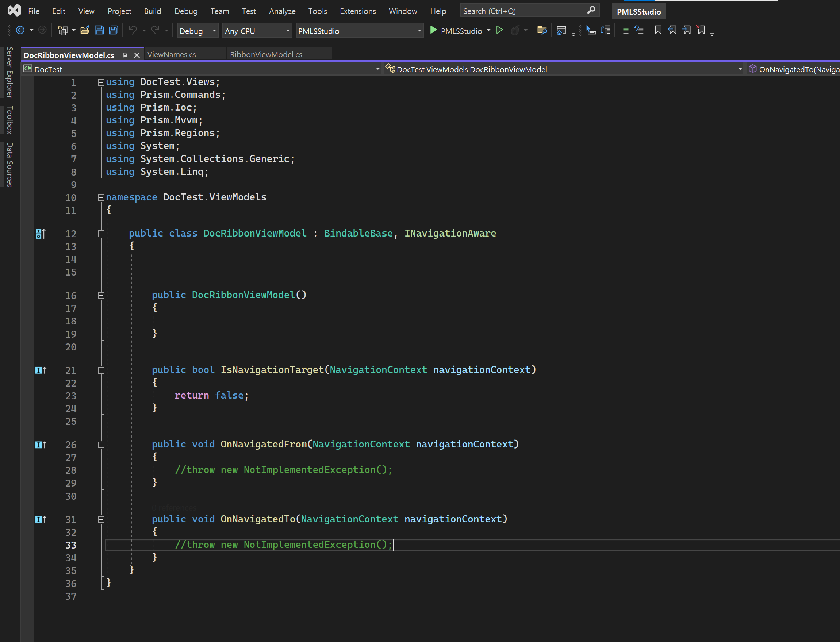Click the Search (Ctrl+Q) box
The image size is (840, 642).
tap(523, 11)
